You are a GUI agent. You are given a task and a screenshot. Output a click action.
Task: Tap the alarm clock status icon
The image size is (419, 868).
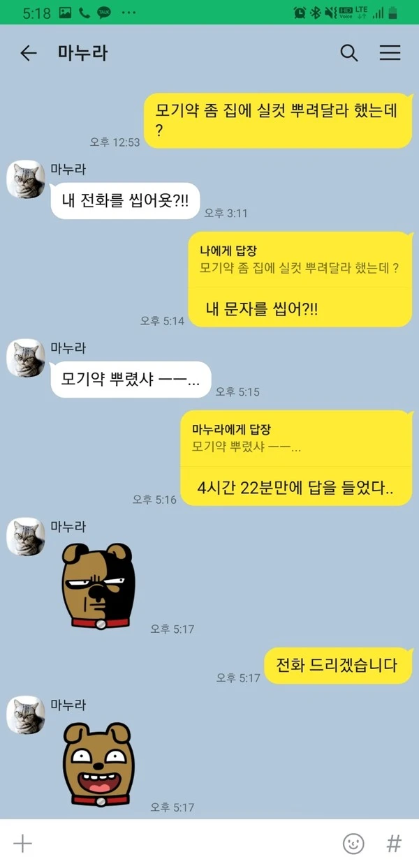click(x=300, y=12)
